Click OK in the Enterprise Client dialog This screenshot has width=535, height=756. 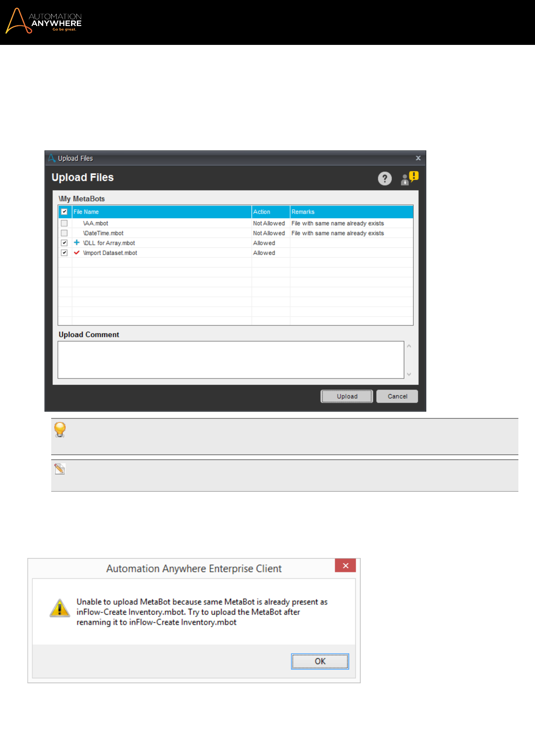320,661
